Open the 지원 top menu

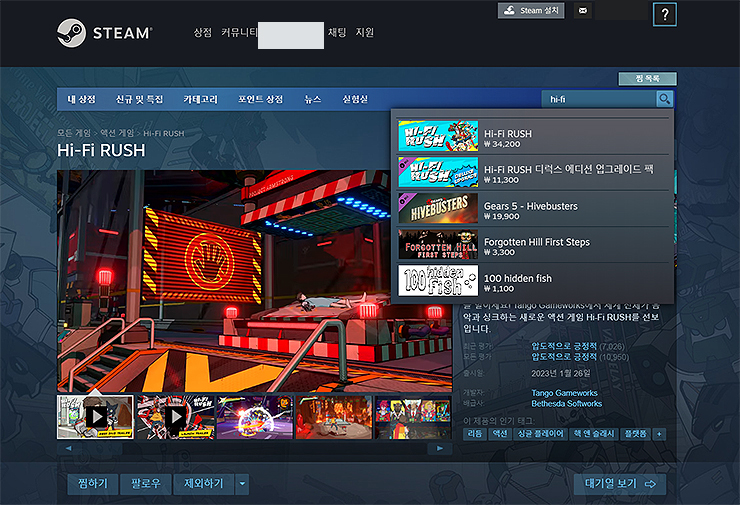pos(365,32)
